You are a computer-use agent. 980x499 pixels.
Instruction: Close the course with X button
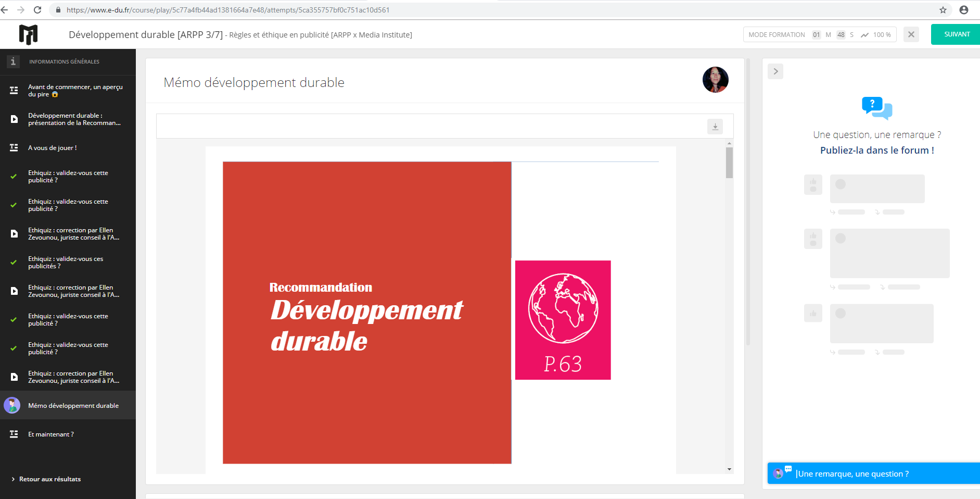tap(911, 34)
